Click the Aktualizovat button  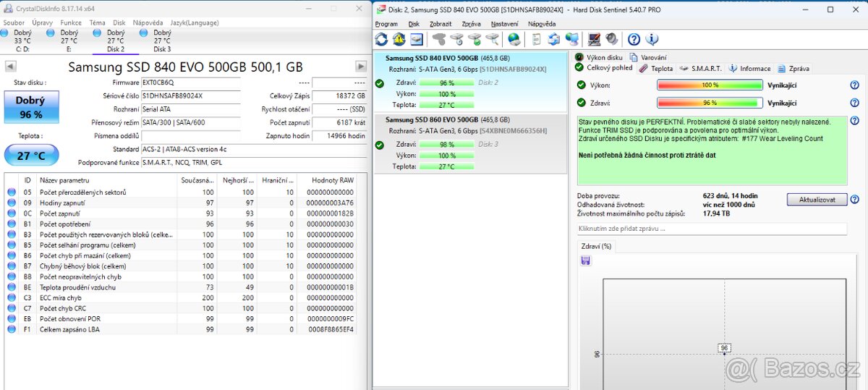(x=817, y=199)
